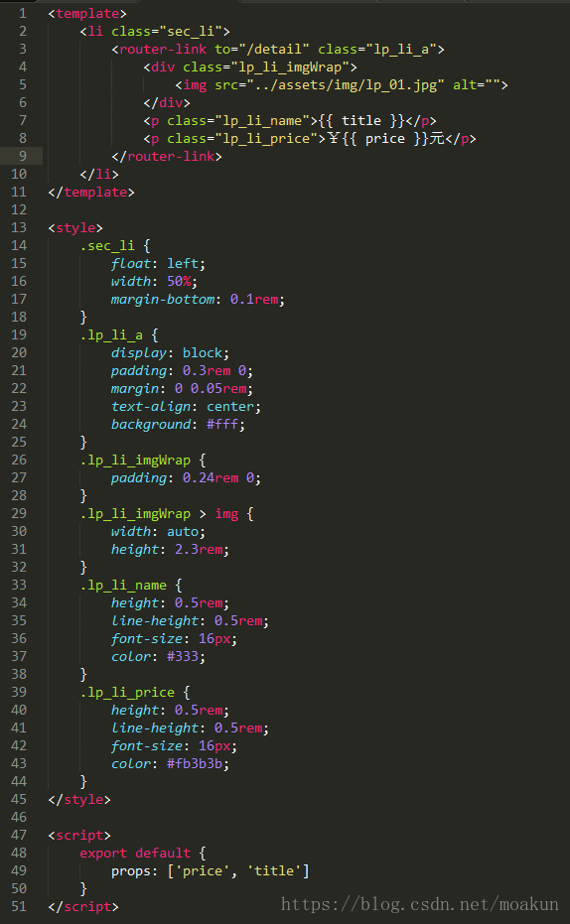Click the {{ title }} interpolation
The width and height of the screenshot is (570, 924).
pos(361,121)
